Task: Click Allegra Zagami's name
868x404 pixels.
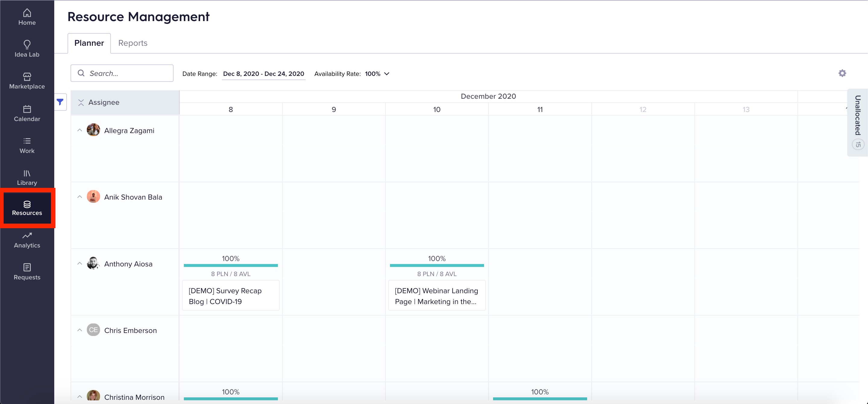Action: click(129, 131)
